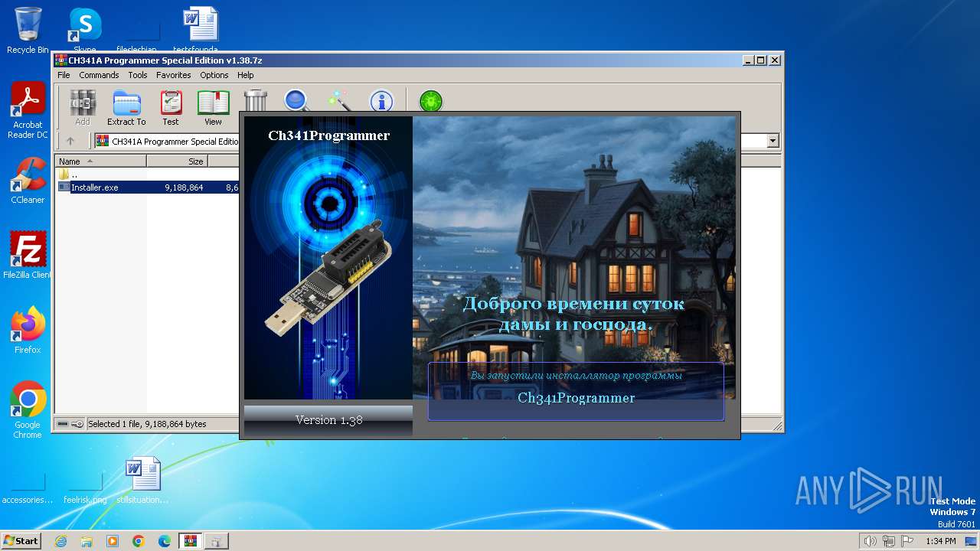Open the CCleaner desktop shortcut
This screenshot has width=980, height=551.
pyautogui.click(x=28, y=181)
